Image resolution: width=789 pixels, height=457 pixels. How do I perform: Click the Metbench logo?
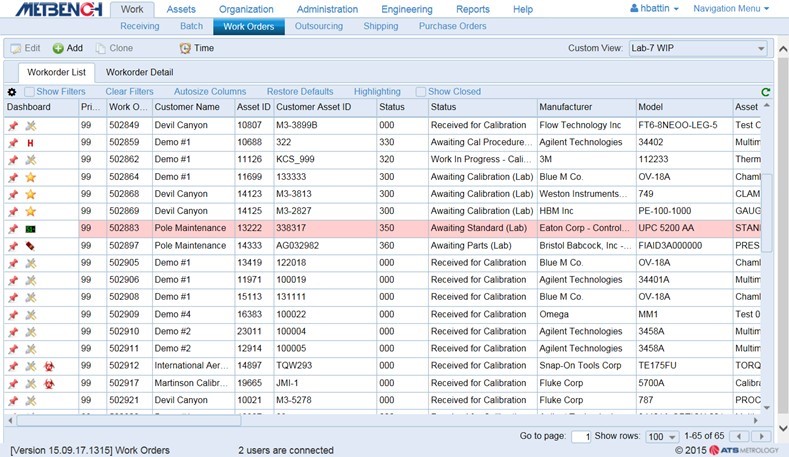click(59, 9)
